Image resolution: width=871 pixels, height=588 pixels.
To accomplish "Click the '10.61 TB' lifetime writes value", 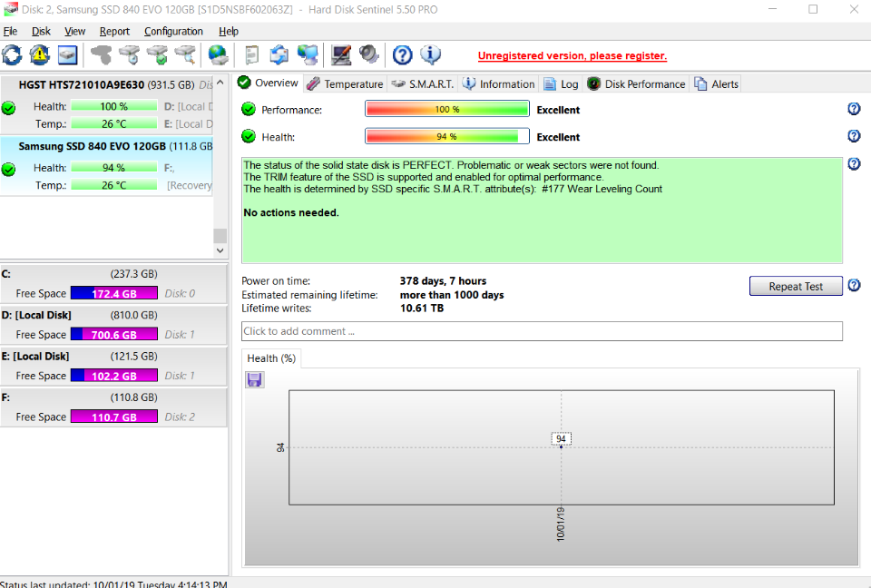I will pos(422,308).
